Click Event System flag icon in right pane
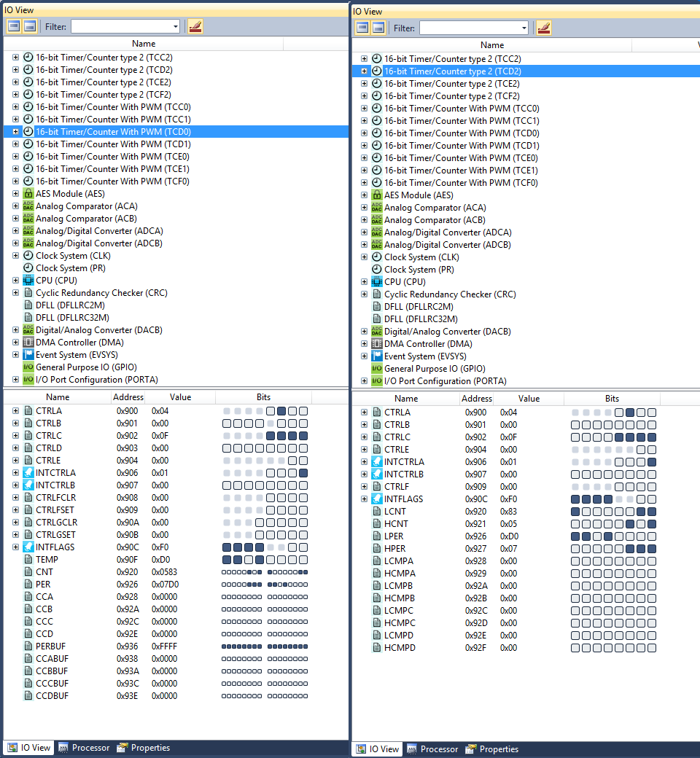Viewport: 700px width, 758px height. click(x=377, y=356)
